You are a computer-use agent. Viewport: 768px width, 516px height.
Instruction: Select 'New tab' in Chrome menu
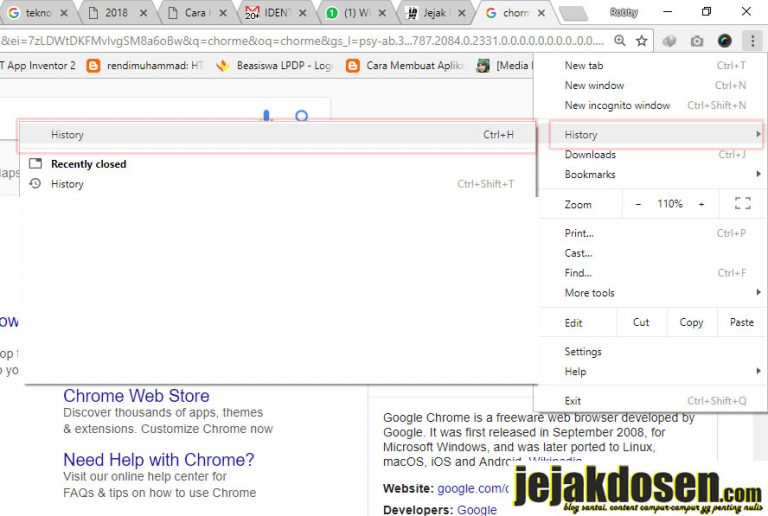pos(650,66)
